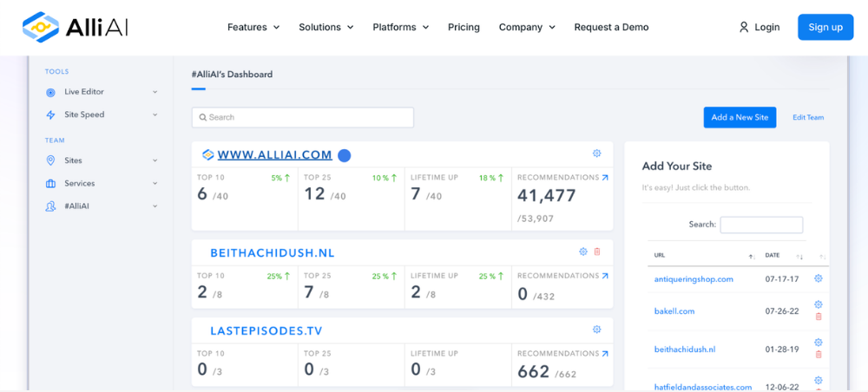Open settings gear for www.alliai.com card
The image size is (868, 392).
pos(597,154)
